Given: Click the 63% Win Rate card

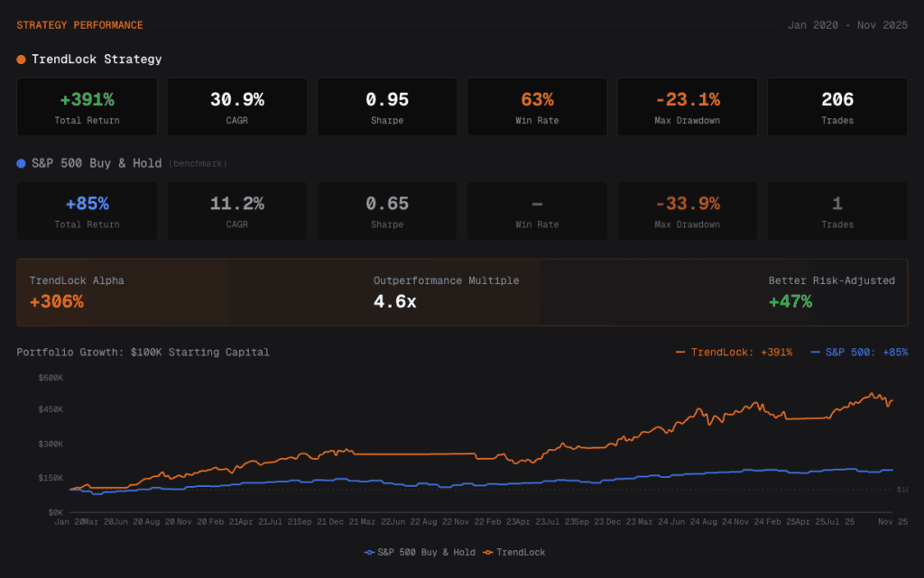Looking at the screenshot, I should coord(537,106).
